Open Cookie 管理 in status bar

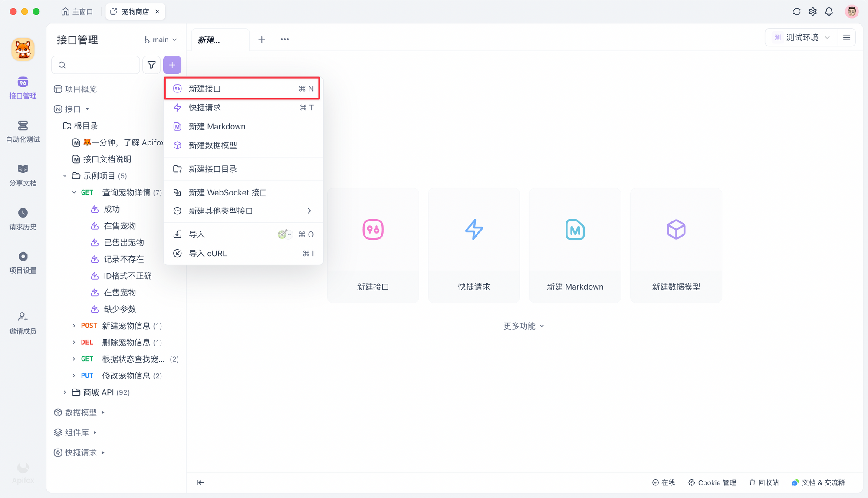pyautogui.click(x=712, y=482)
